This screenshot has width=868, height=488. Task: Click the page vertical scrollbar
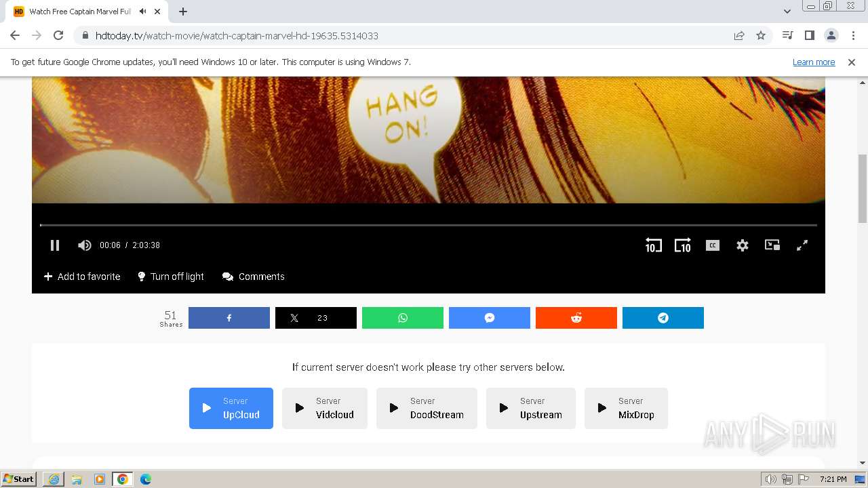[x=863, y=188]
